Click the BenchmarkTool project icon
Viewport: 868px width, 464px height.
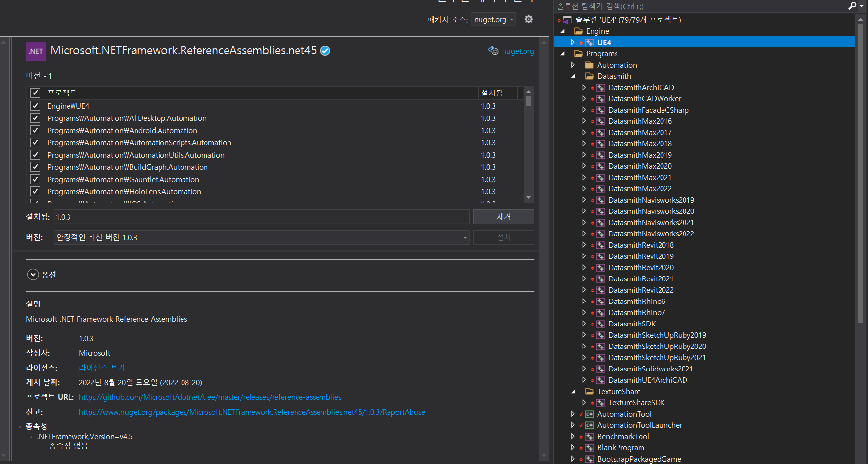[590, 437]
